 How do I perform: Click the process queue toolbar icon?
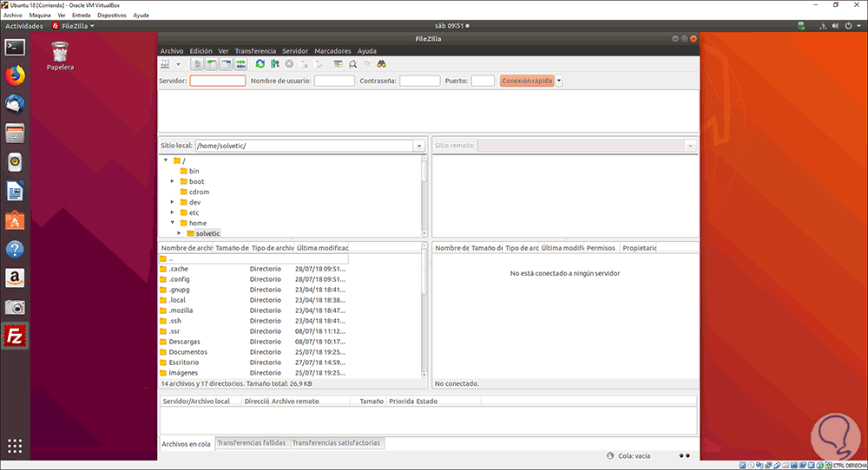275,64
